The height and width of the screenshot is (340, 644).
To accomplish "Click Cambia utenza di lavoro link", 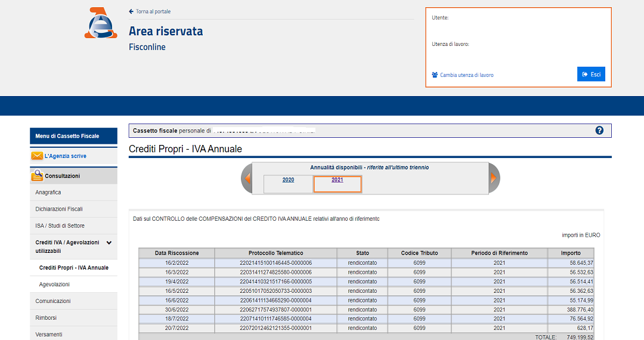I will coord(467,75).
